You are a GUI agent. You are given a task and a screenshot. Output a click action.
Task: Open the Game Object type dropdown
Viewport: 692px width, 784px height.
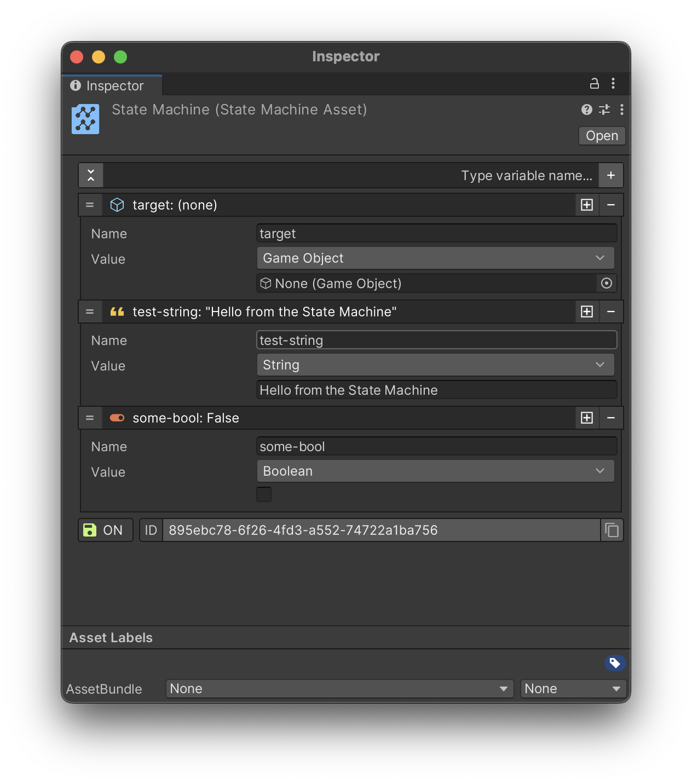435,258
